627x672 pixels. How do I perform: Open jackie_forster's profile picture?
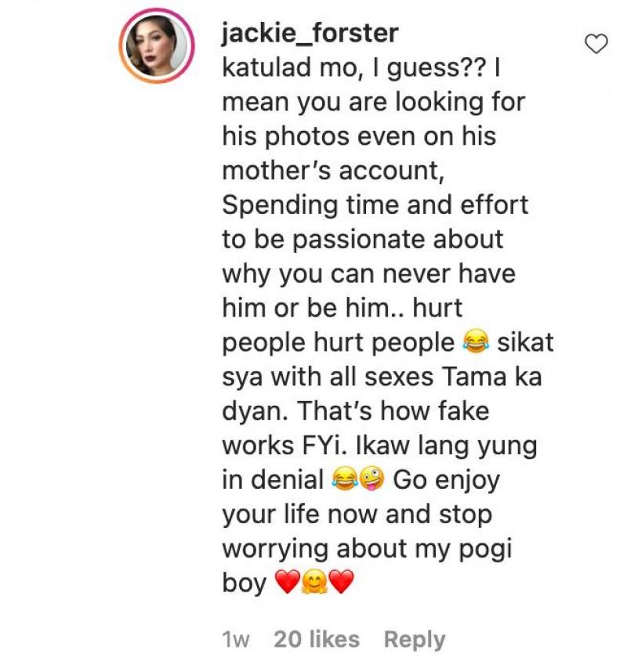click(x=158, y=47)
